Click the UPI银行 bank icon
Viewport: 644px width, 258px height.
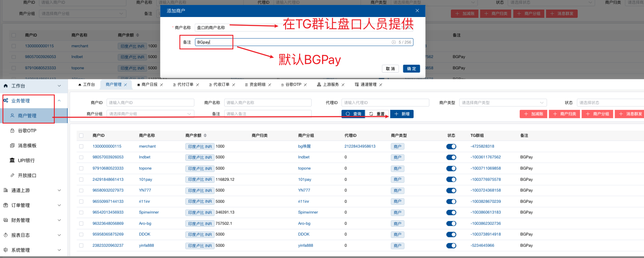[x=12, y=161]
